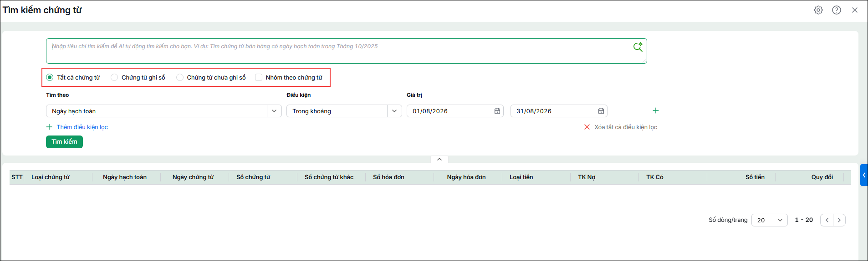Go to the next results page arrow

(839, 220)
